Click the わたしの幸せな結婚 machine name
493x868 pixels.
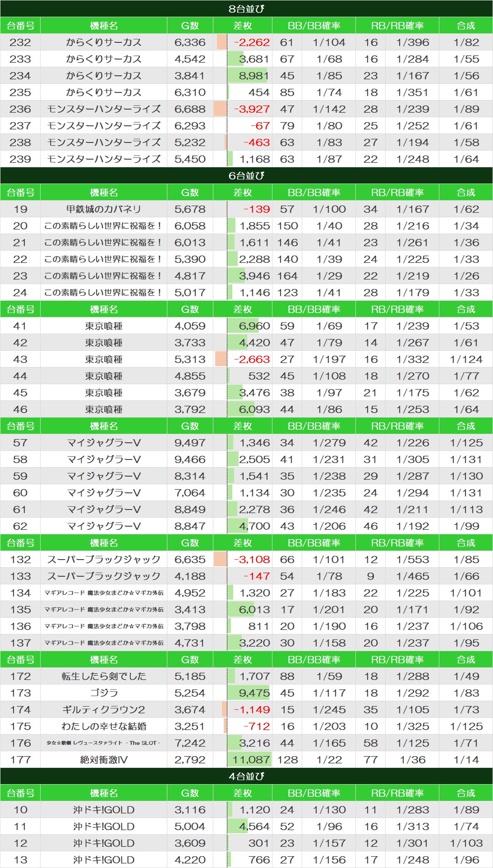pyautogui.click(x=104, y=726)
